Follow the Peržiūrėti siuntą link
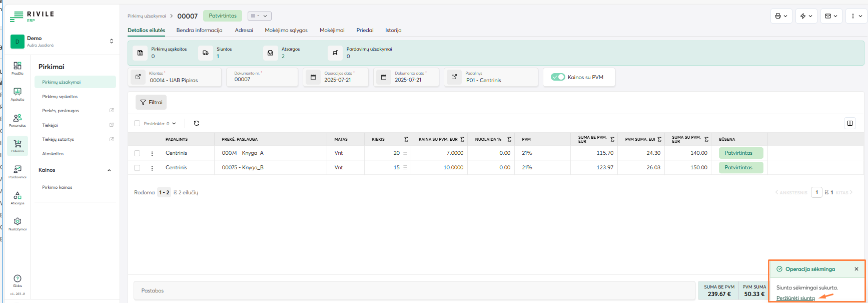This screenshot has height=303, width=868. click(795, 298)
